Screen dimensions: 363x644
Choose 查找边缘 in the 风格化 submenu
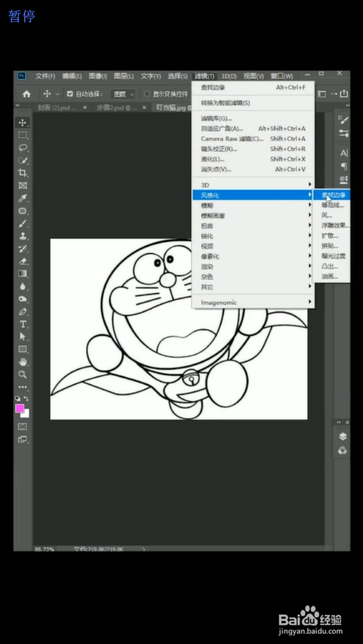point(332,195)
